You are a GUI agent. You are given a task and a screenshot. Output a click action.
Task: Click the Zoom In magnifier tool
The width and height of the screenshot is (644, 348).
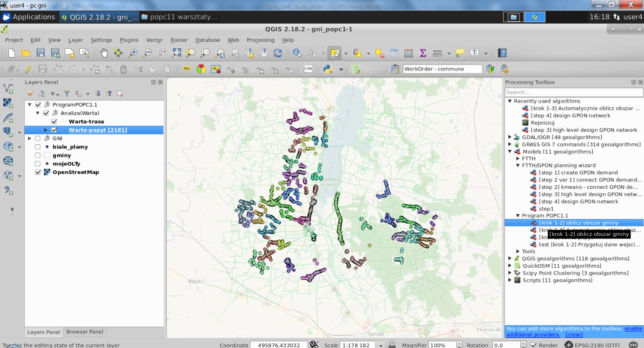133,53
